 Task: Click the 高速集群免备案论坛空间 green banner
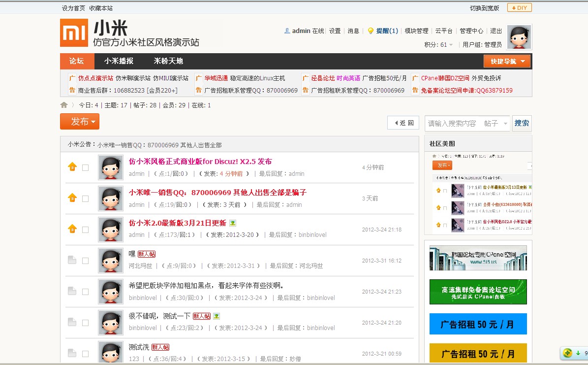(x=478, y=292)
